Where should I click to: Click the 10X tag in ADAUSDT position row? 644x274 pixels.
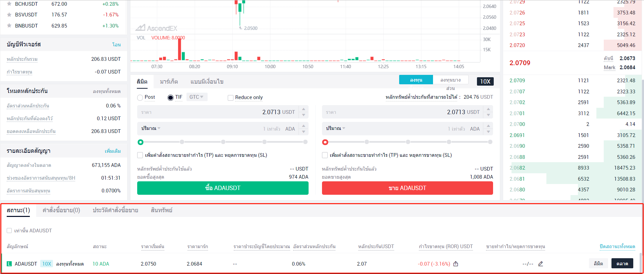coord(47,264)
